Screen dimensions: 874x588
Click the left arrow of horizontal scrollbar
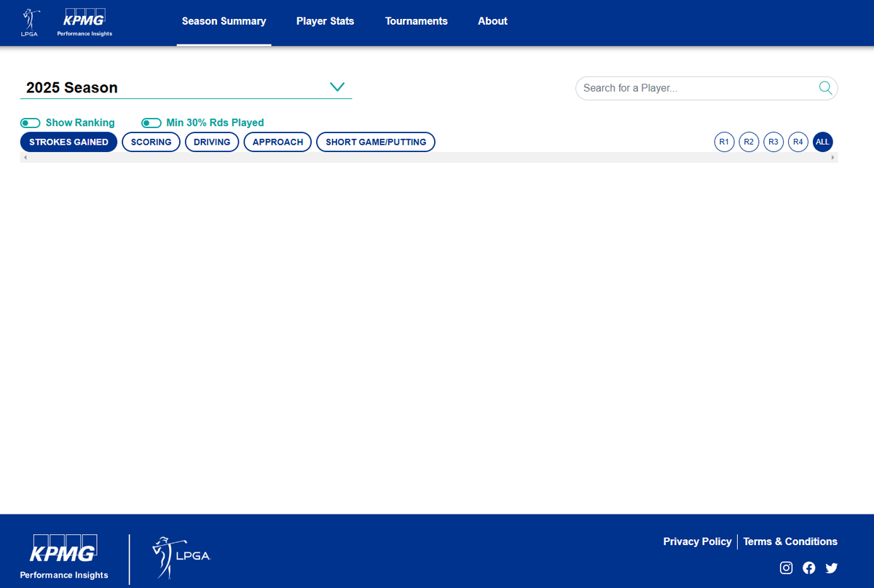point(25,157)
